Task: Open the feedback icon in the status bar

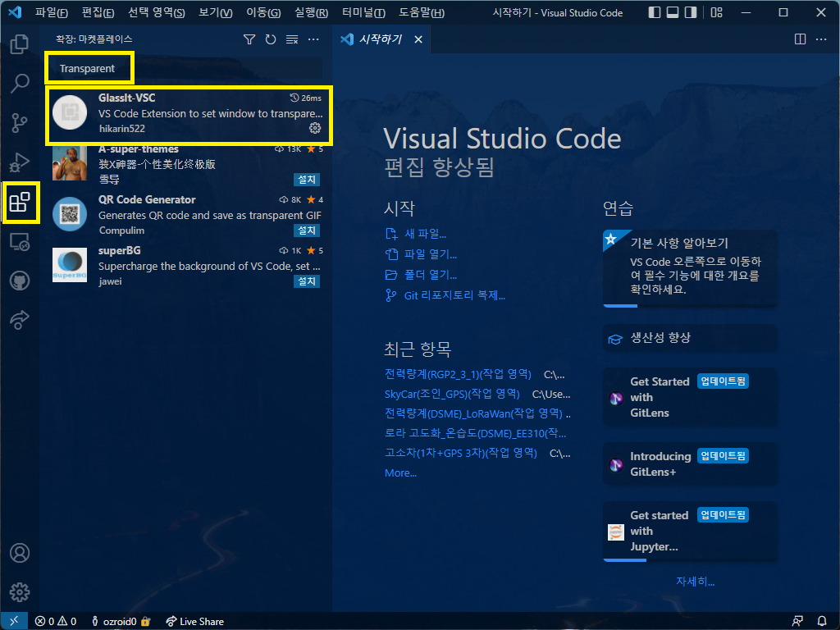Action: pos(797,621)
